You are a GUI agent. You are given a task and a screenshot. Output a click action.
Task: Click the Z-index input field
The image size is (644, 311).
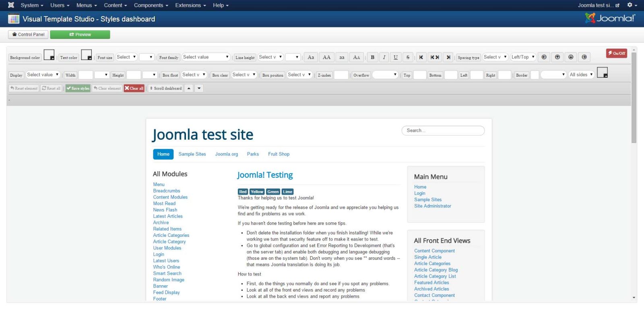(341, 75)
